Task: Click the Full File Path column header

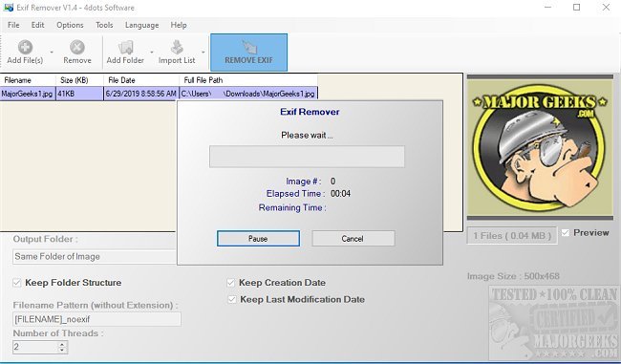Action: tap(248, 80)
